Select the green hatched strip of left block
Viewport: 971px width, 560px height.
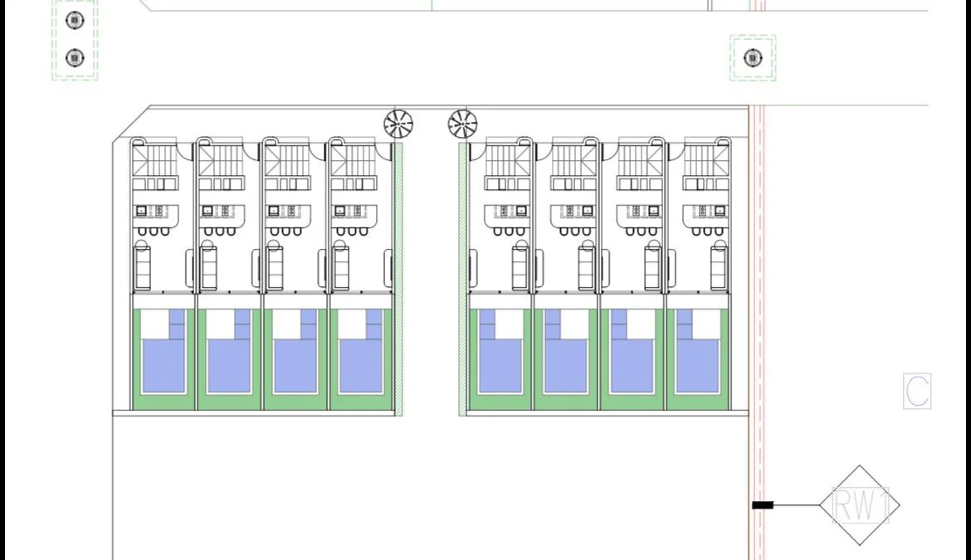coord(399,279)
